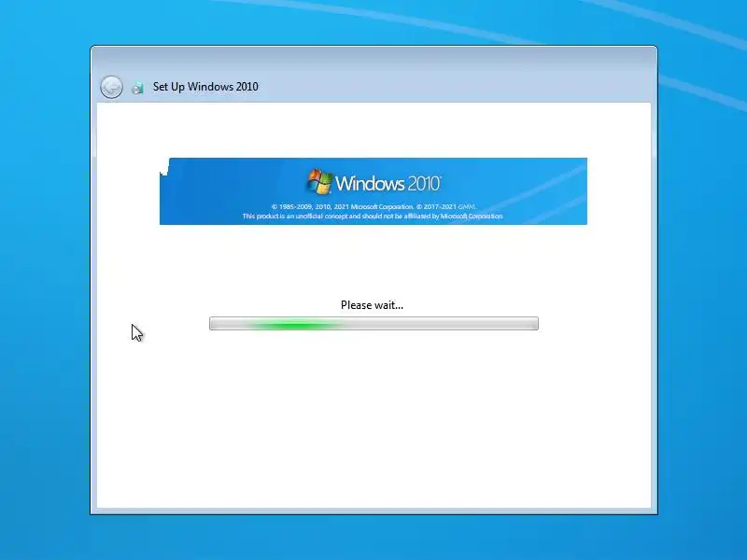Click the 'Please wait...' text
This screenshot has height=560, width=747.
point(372,305)
